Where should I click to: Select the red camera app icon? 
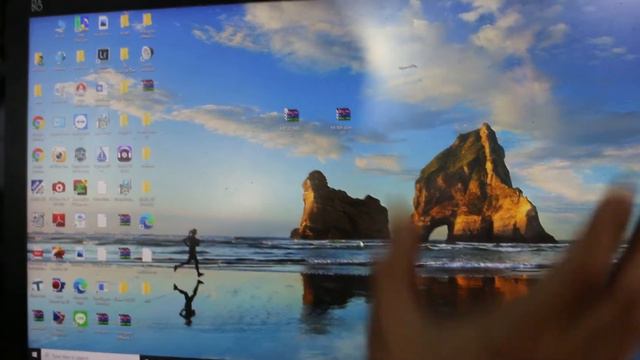coord(59,187)
